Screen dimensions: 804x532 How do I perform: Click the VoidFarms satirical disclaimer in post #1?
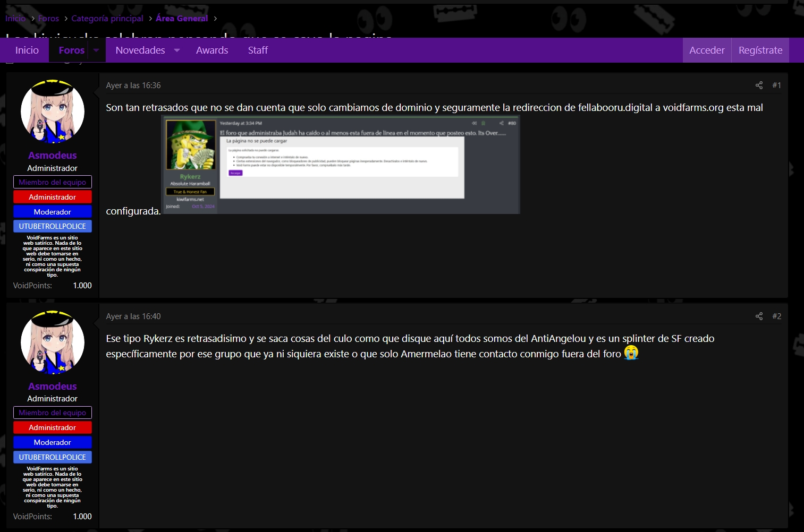(x=53, y=256)
